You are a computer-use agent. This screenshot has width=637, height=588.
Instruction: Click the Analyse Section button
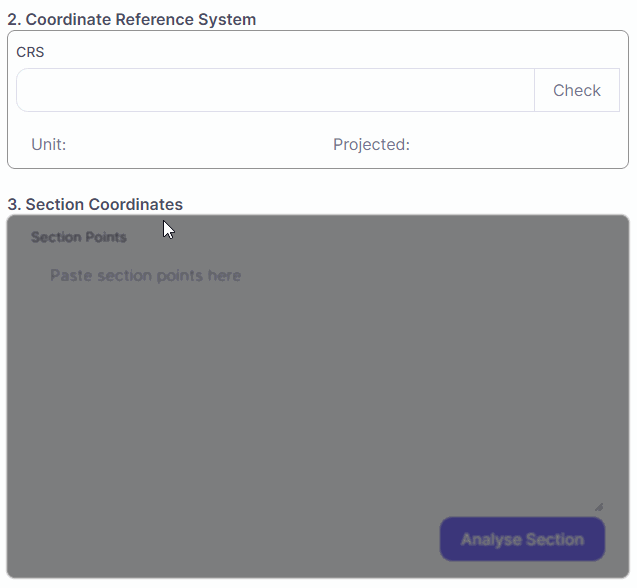click(x=522, y=539)
